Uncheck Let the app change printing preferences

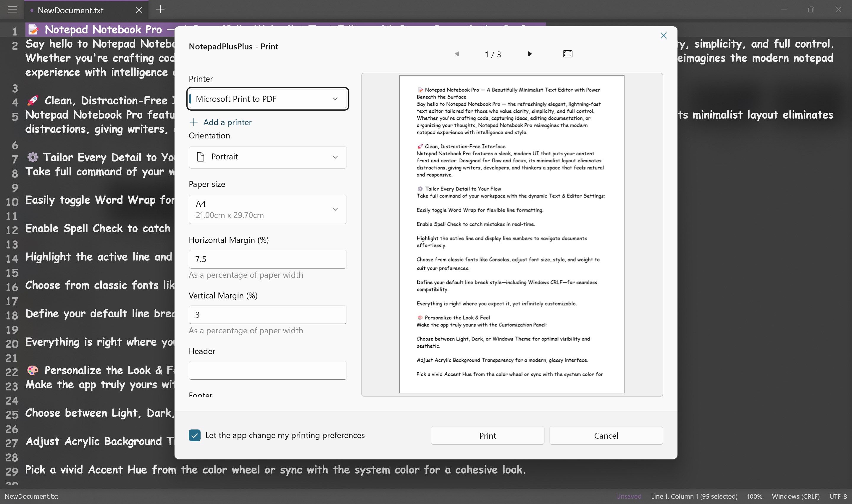pos(195,435)
